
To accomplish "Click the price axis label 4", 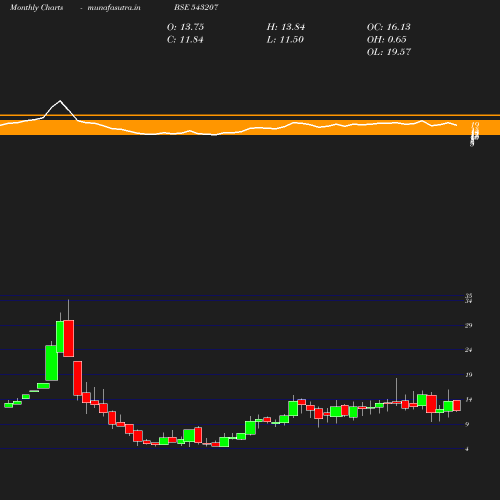I will tap(467, 449).
